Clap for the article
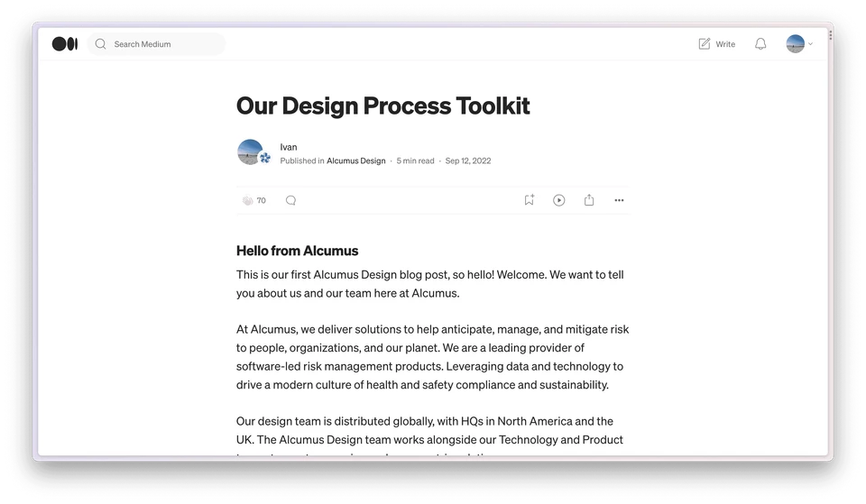The image size is (866, 504). [247, 200]
